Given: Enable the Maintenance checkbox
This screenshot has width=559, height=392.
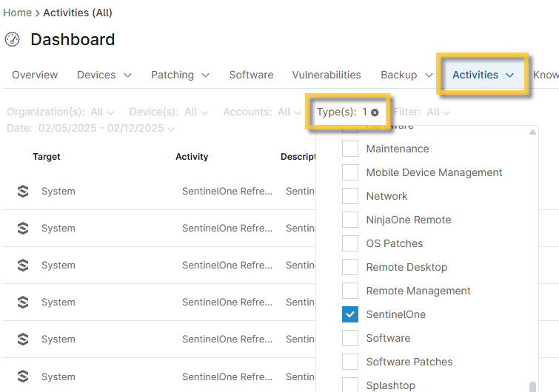Looking at the screenshot, I should 350,149.
